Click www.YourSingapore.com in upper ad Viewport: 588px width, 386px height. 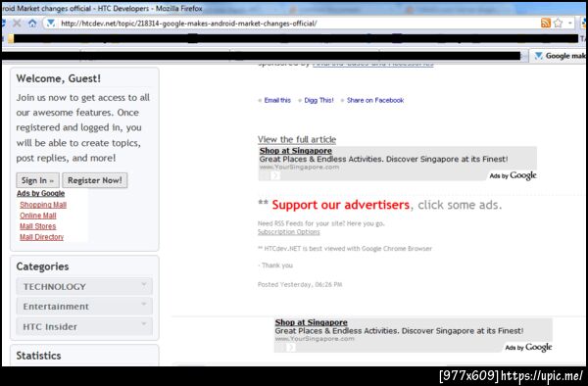pos(299,168)
